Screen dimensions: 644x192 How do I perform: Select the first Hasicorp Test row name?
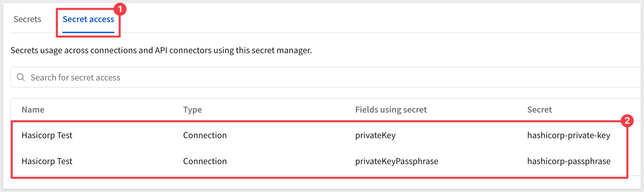click(47, 135)
